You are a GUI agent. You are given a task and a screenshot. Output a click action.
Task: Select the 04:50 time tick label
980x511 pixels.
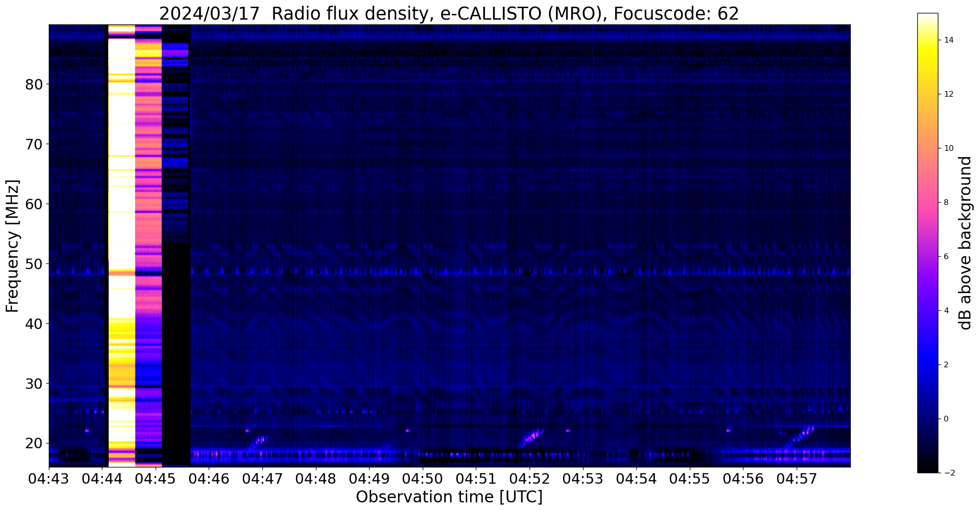(422, 478)
